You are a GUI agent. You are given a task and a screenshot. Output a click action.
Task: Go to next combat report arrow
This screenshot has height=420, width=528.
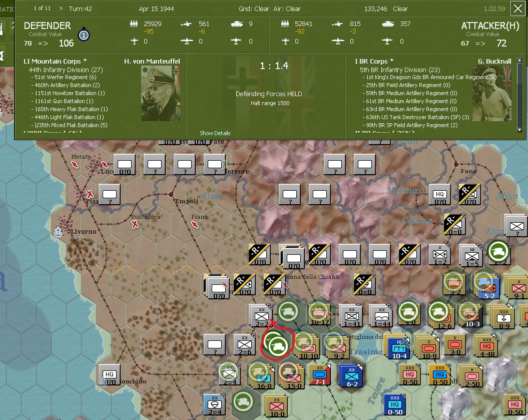click(61, 9)
